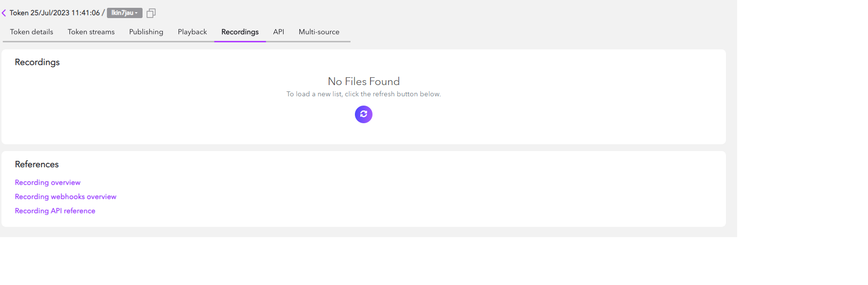Click the active Recordings tab
868x285 pixels.
(240, 32)
